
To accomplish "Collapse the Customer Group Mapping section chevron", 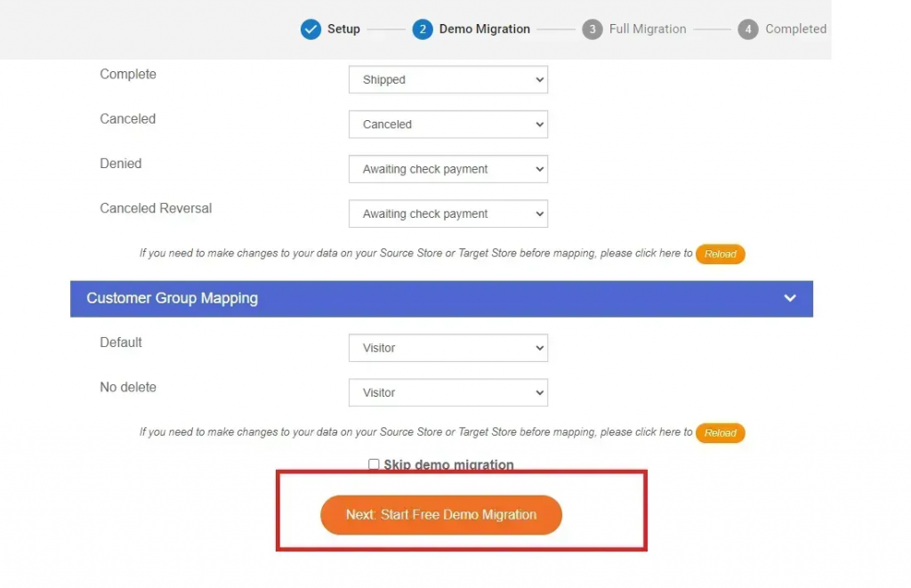I will tap(789, 299).
